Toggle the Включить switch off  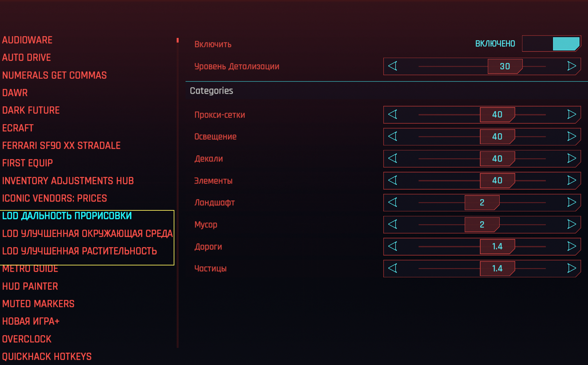(551, 44)
